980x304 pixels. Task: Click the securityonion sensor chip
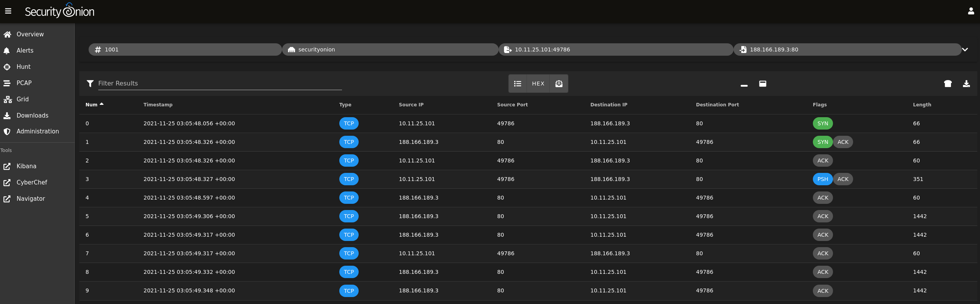(390, 50)
